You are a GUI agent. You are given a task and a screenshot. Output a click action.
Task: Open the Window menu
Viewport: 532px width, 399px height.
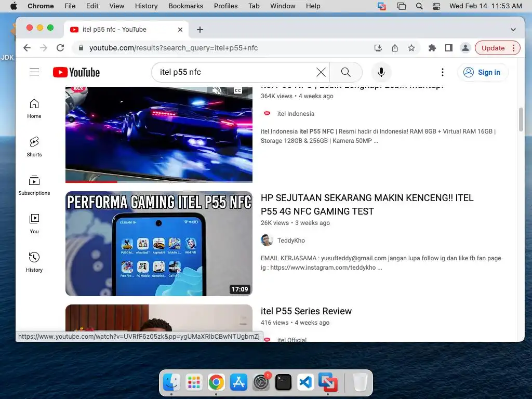(283, 6)
